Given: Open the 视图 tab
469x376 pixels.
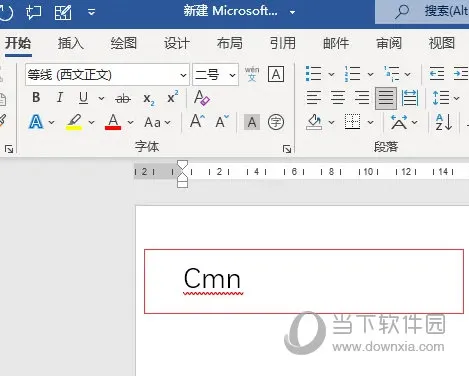Looking at the screenshot, I should click(442, 43).
